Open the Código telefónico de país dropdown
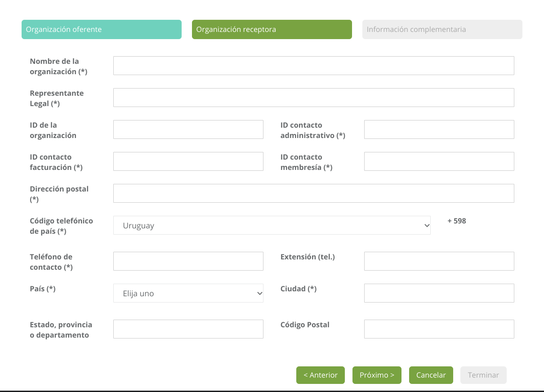The height and width of the screenshot is (392, 544). pos(272,225)
